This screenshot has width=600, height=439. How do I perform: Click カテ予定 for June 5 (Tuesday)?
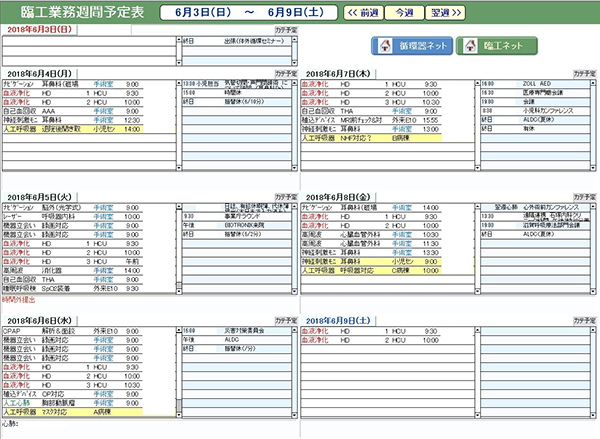pos(287,197)
